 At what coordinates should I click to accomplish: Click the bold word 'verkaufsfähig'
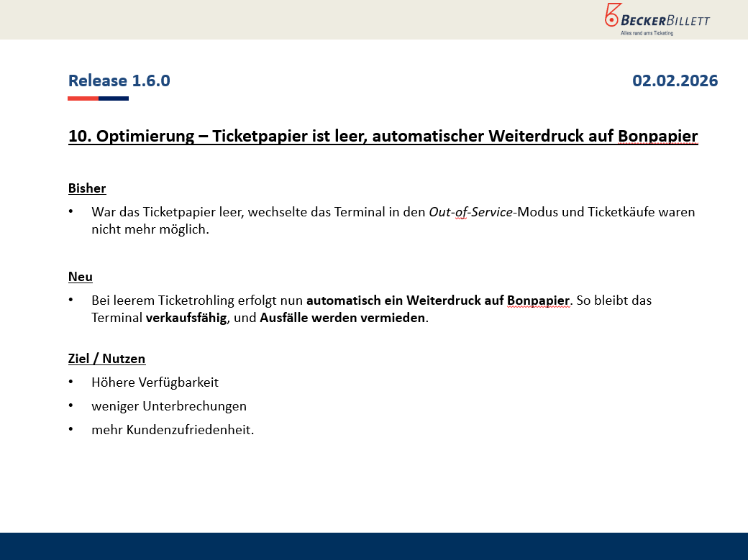186,318
